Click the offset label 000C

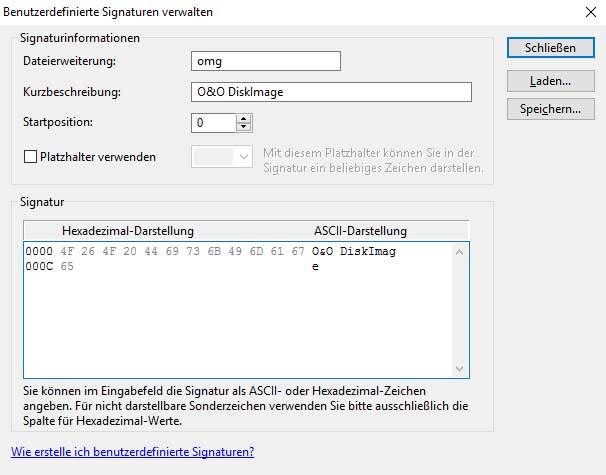point(39,266)
